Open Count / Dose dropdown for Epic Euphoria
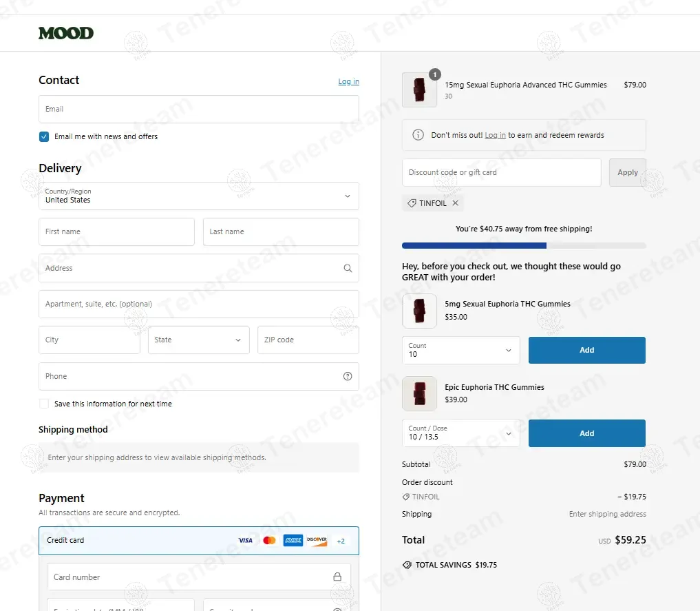The image size is (700, 611). coord(460,433)
